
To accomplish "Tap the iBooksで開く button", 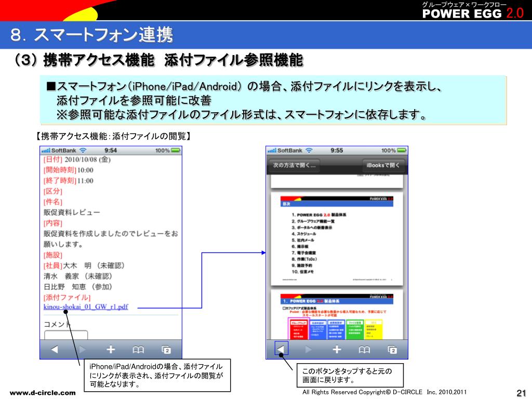I will tap(383, 165).
